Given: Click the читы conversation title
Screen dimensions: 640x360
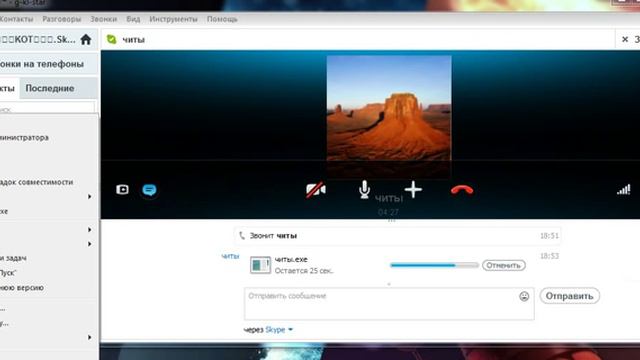Looking at the screenshot, I should point(133,40).
